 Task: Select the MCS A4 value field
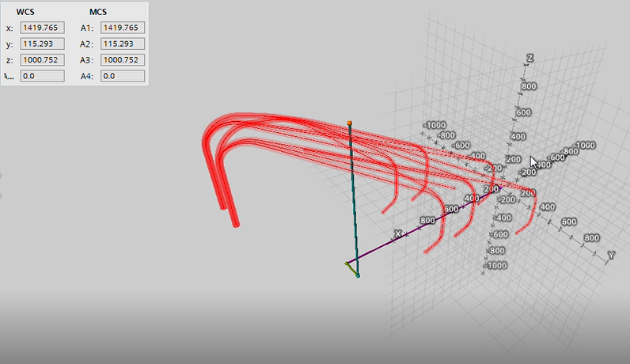click(x=123, y=76)
